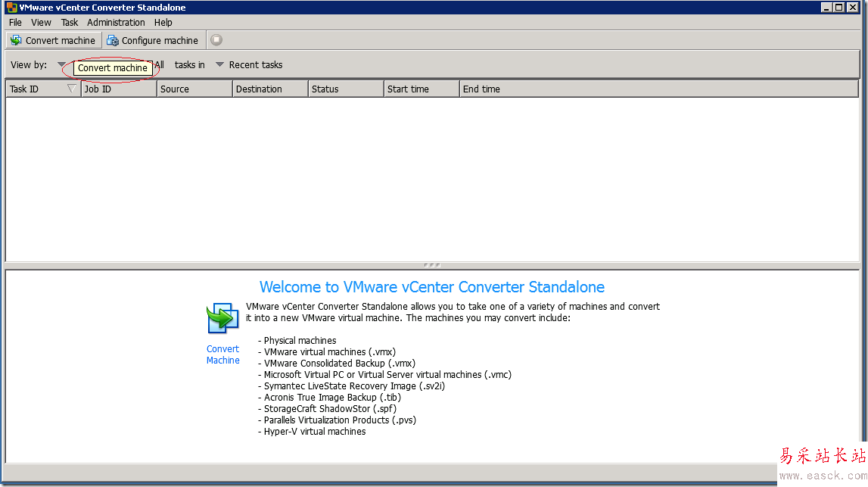This screenshot has width=868, height=487.
Task: Click the large Convert Machine icon
Action: click(222, 318)
